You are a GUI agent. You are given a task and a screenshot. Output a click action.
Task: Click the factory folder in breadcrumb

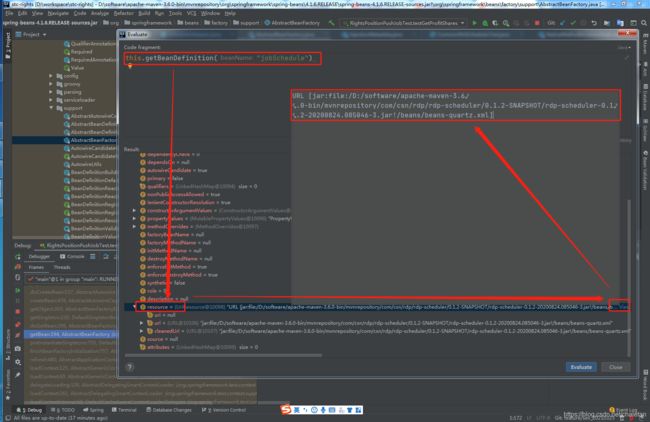(x=216, y=23)
